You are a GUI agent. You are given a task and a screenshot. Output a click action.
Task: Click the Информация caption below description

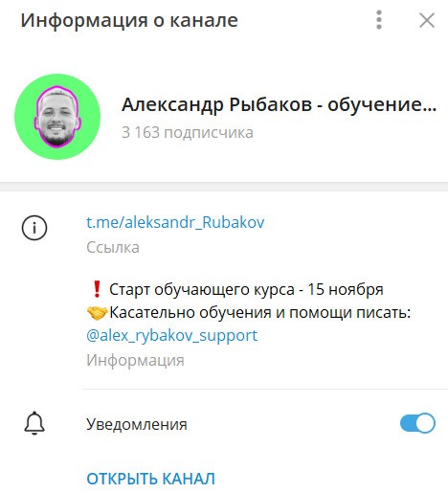click(135, 361)
